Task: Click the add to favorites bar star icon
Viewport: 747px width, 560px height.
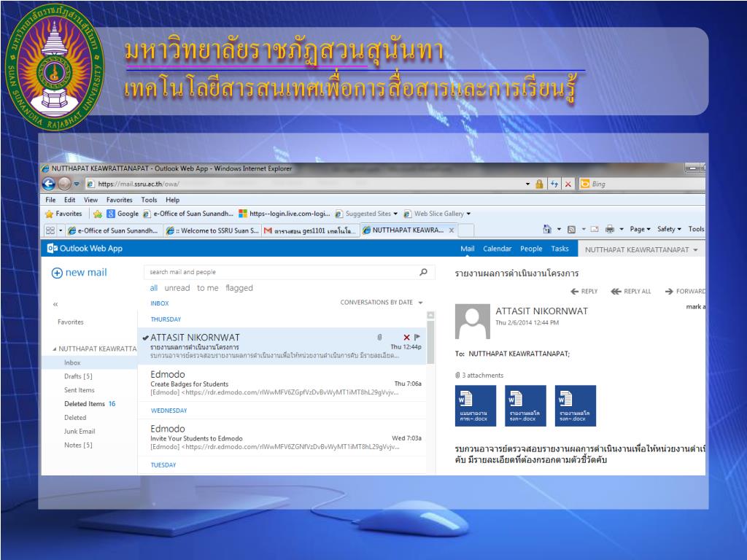Action: pyautogui.click(x=98, y=214)
